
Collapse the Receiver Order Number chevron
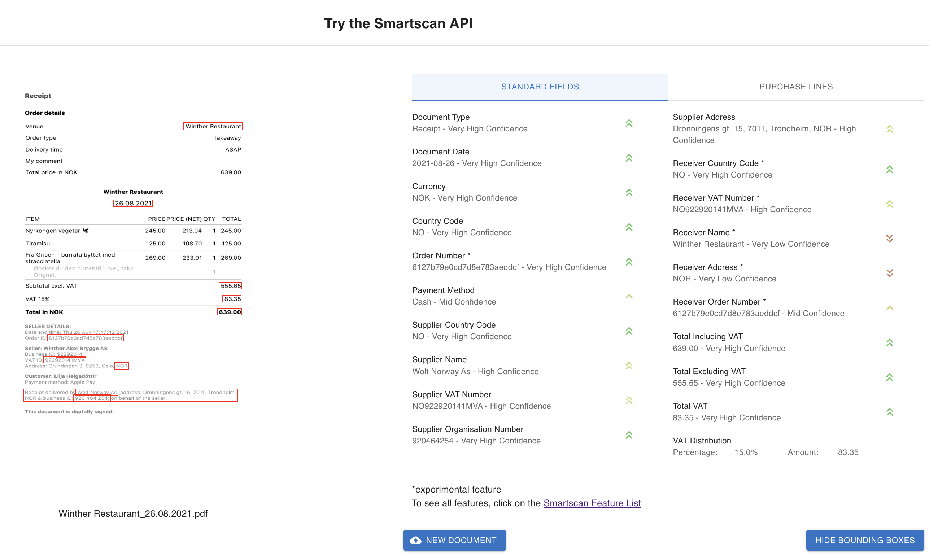click(889, 308)
